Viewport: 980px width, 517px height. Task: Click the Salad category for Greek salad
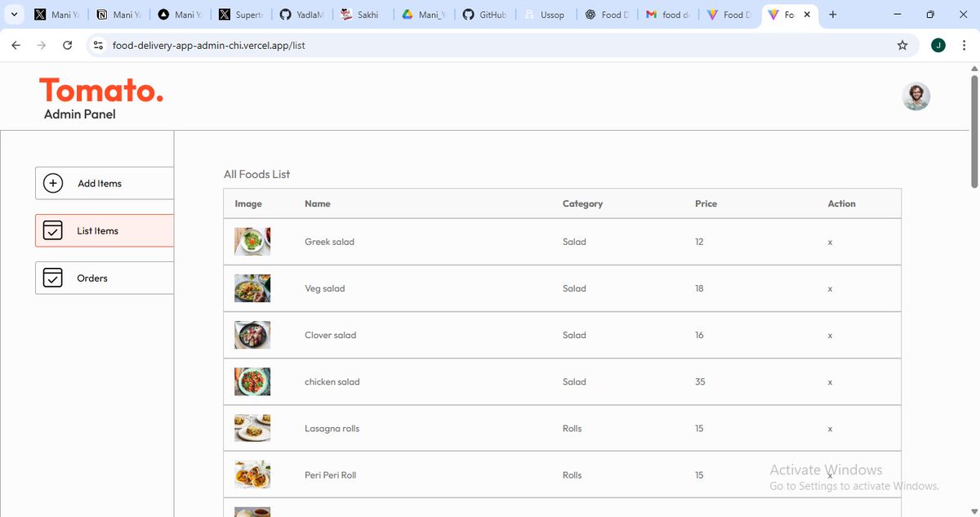(574, 242)
